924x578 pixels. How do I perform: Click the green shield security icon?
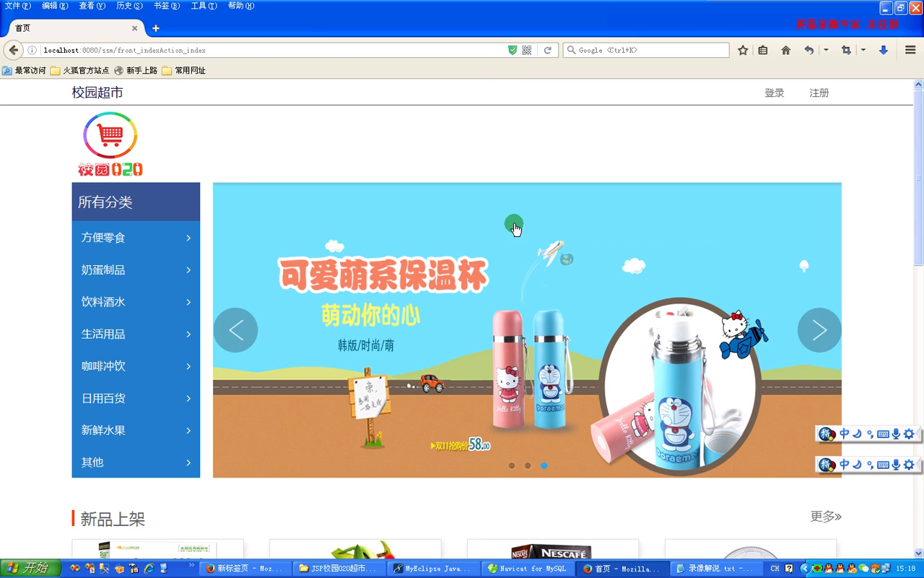point(513,51)
